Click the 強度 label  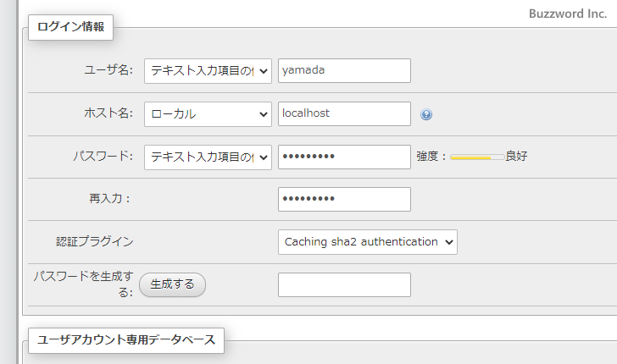click(x=431, y=156)
